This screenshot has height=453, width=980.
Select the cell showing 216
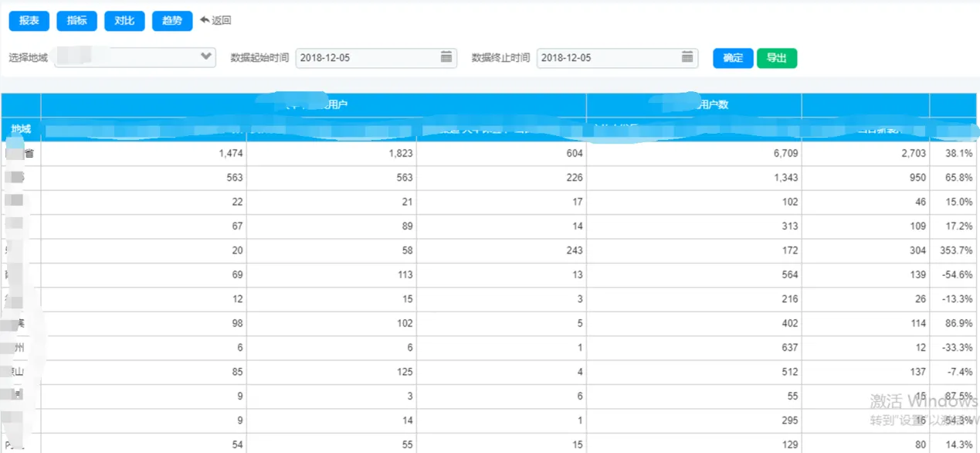[694, 300]
